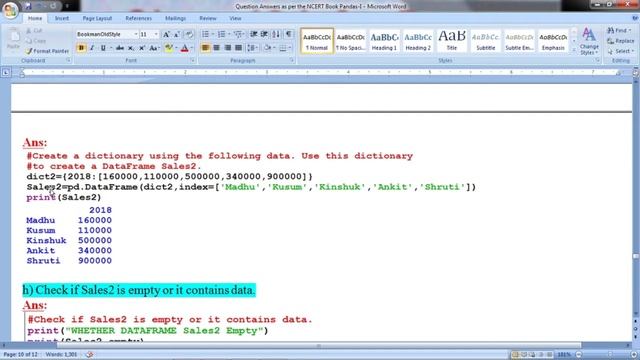Toggle Show/Hide paragraph marks
Viewport: 640px width, 360px height.
coord(289,34)
